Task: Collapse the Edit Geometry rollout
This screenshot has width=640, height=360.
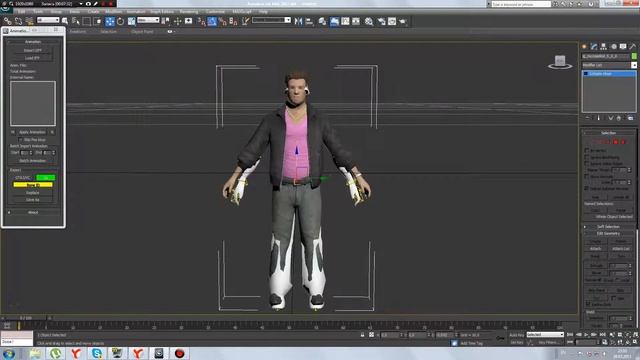Action: (608, 233)
